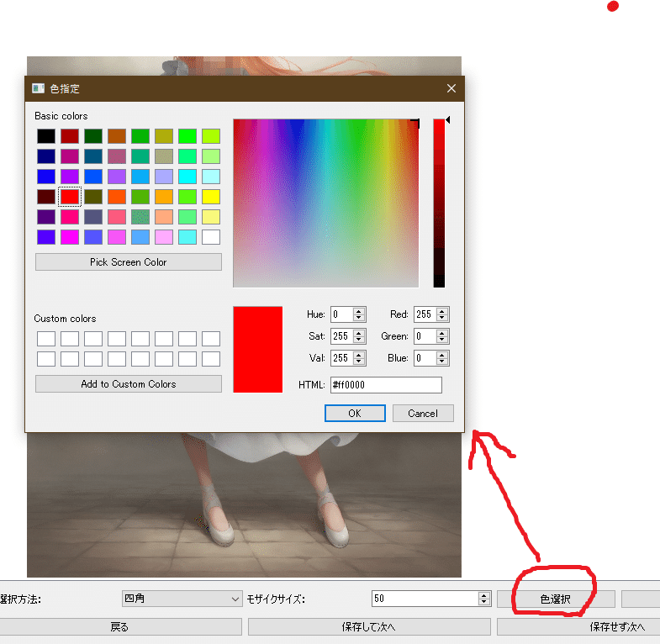Select the navy blue basic color swatch
The height and width of the screenshot is (644, 660).
[46, 156]
